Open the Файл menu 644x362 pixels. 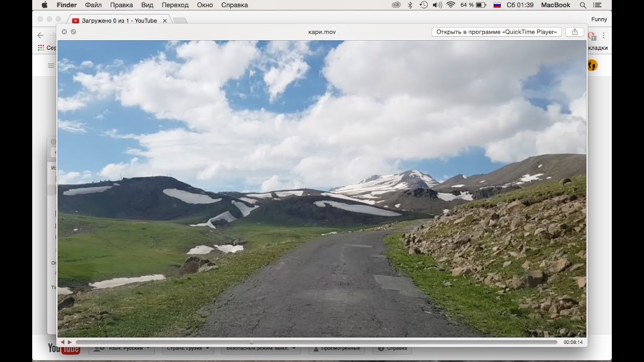[94, 5]
